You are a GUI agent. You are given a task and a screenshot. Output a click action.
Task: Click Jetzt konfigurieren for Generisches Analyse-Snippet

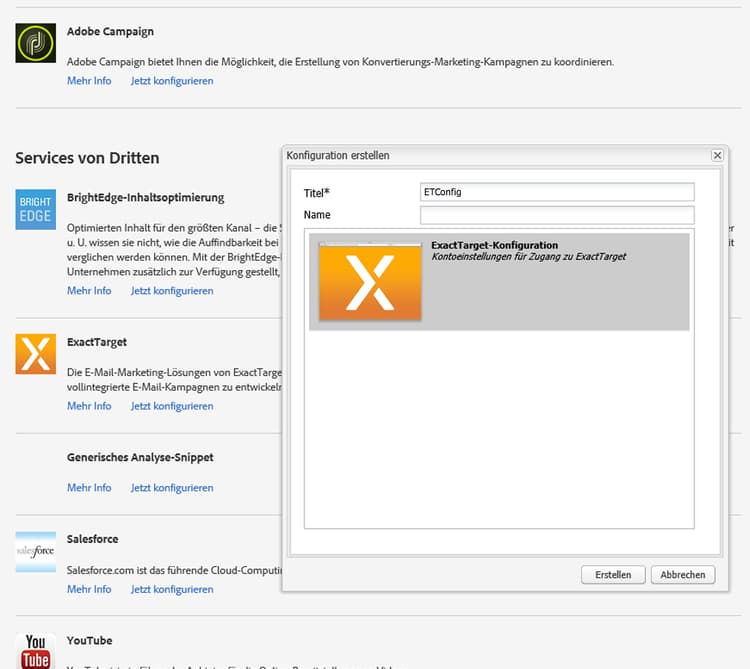pyautogui.click(x=172, y=488)
